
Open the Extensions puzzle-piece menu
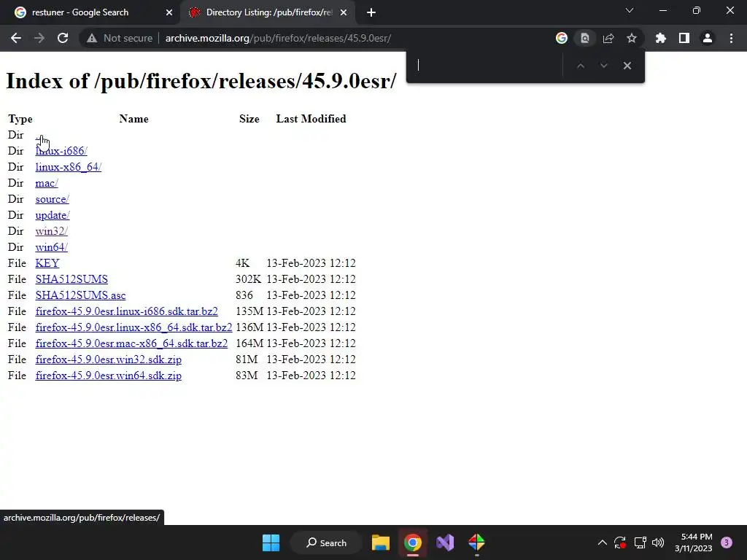point(661,38)
